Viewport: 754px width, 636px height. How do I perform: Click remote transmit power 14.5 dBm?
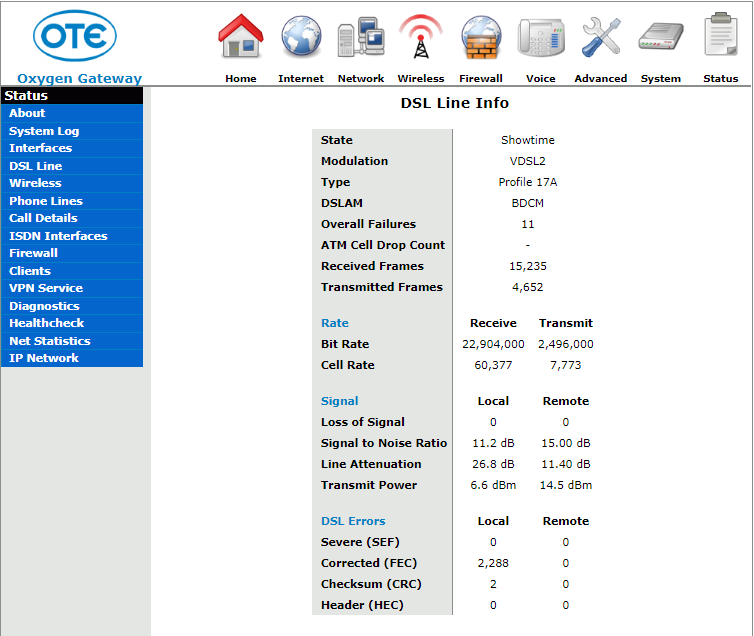click(566, 486)
